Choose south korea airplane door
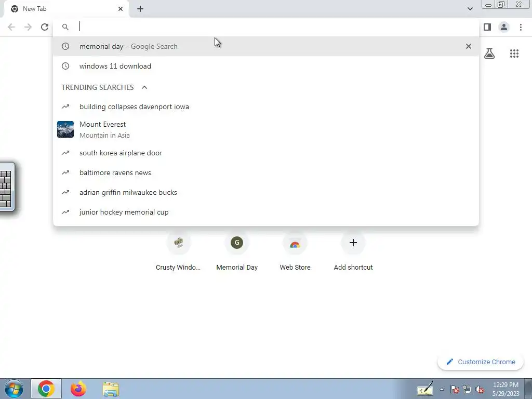Screen dimensions: 532x399 (266, 153)
